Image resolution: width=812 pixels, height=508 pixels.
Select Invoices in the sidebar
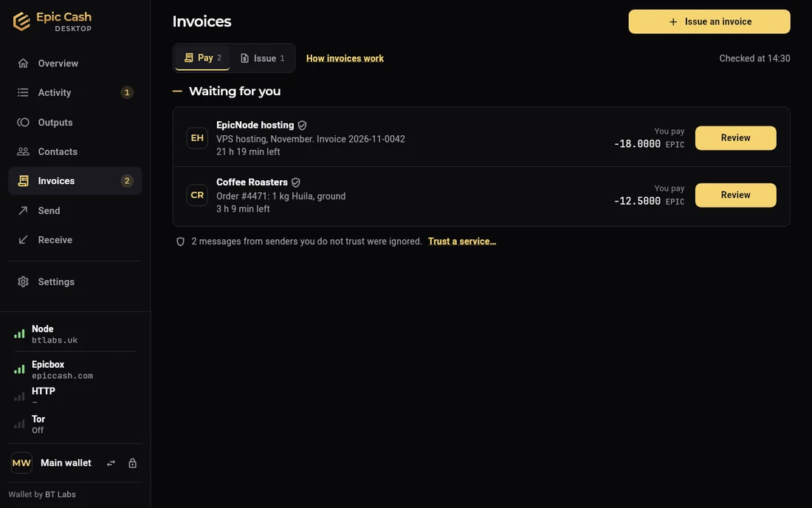75,181
